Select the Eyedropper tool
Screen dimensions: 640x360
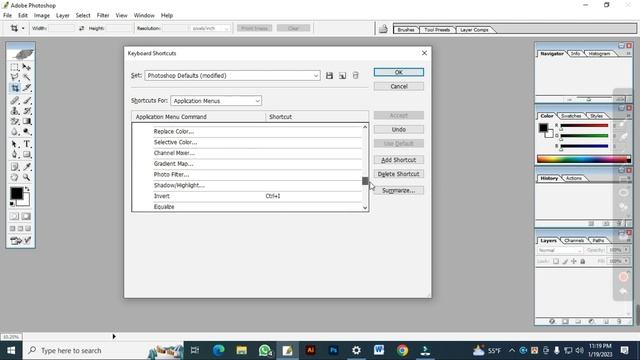(x=27, y=167)
